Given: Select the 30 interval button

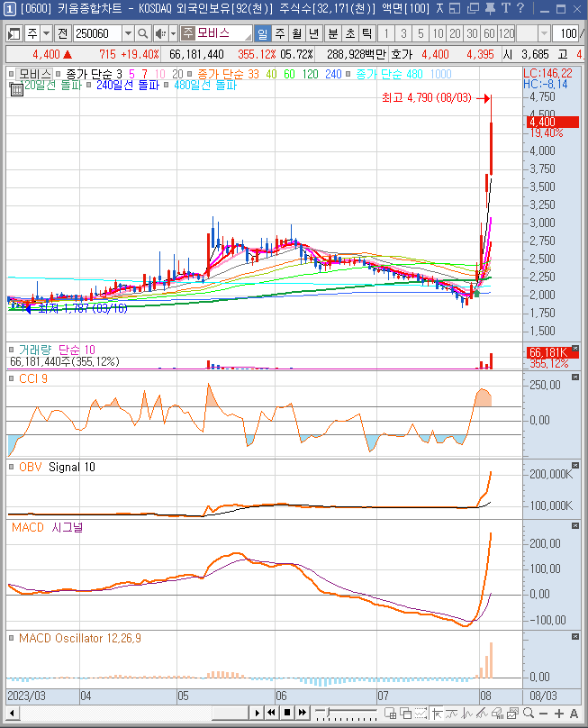Looking at the screenshot, I should [x=472, y=33].
